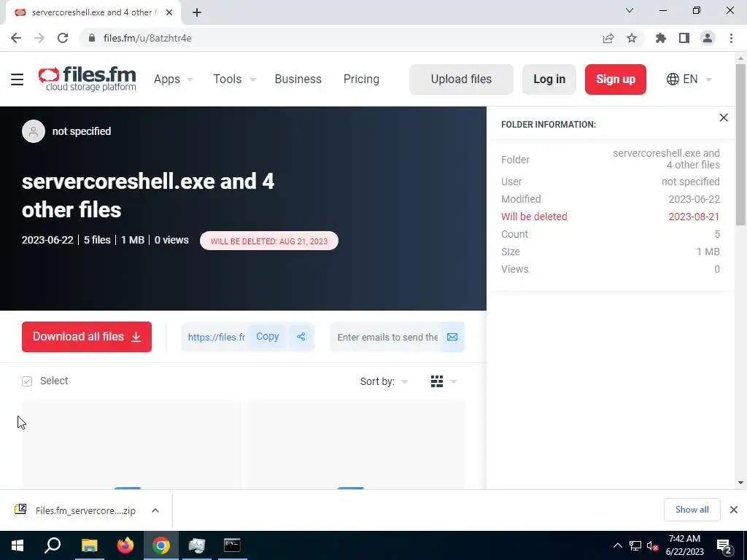Open the Sort by dropdown
The height and width of the screenshot is (560, 747).
tap(384, 381)
